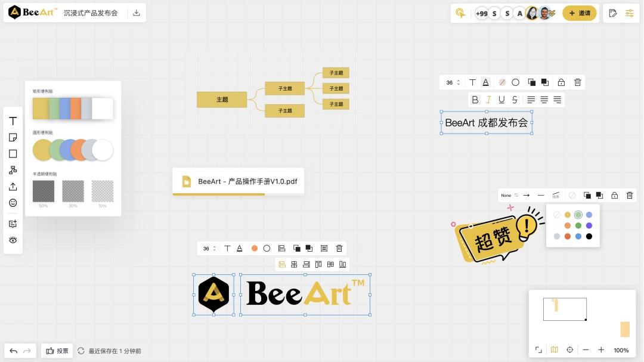Toggle italic formatting off

pos(488,100)
